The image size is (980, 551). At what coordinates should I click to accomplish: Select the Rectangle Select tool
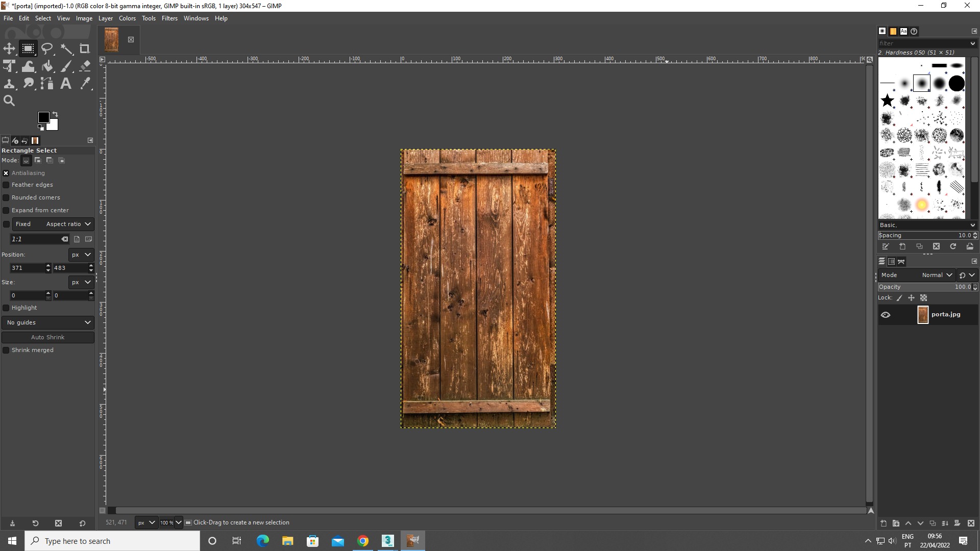click(28, 49)
